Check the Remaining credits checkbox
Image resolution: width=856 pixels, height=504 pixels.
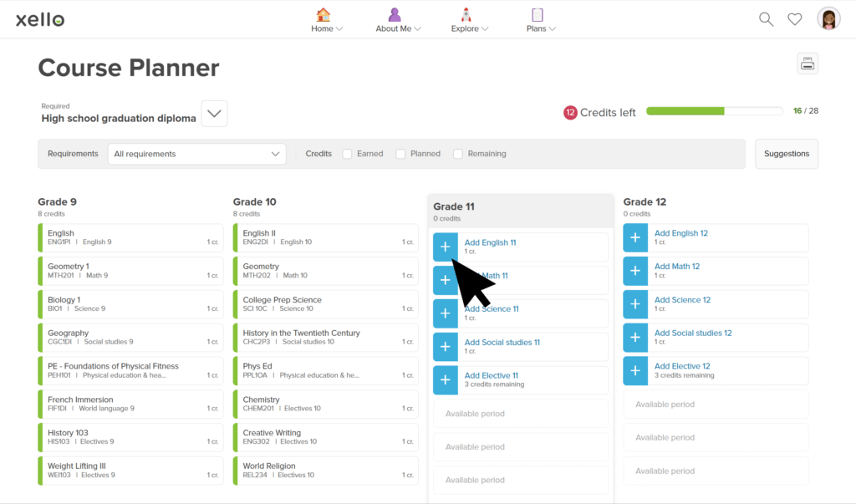458,154
